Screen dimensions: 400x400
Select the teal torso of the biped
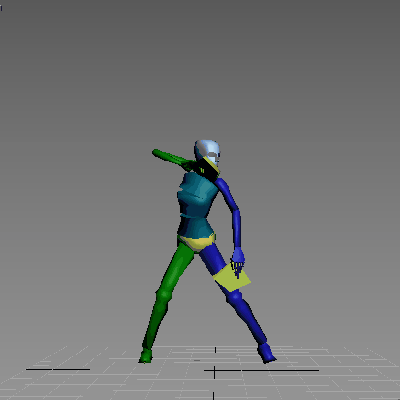click(196, 204)
